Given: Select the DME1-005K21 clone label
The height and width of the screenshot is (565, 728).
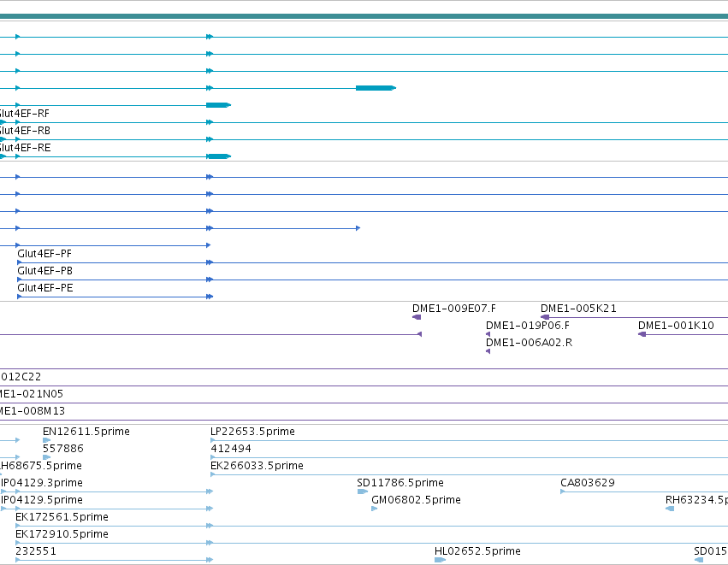Looking at the screenshot, I should (578, 309).
